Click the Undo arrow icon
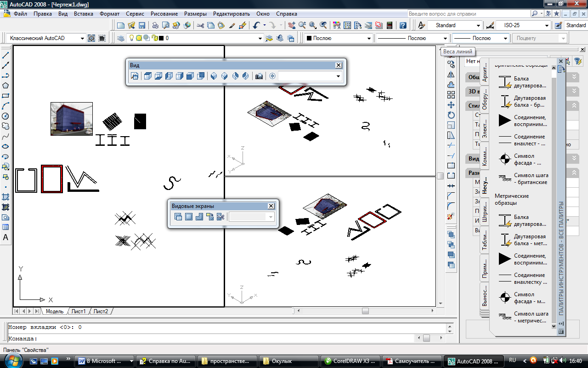 coord(256,26)
